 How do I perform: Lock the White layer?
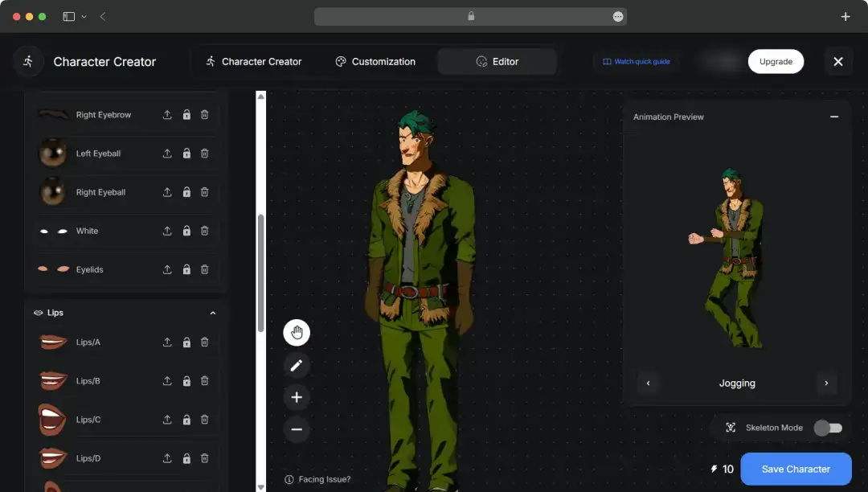click(186, 231)
